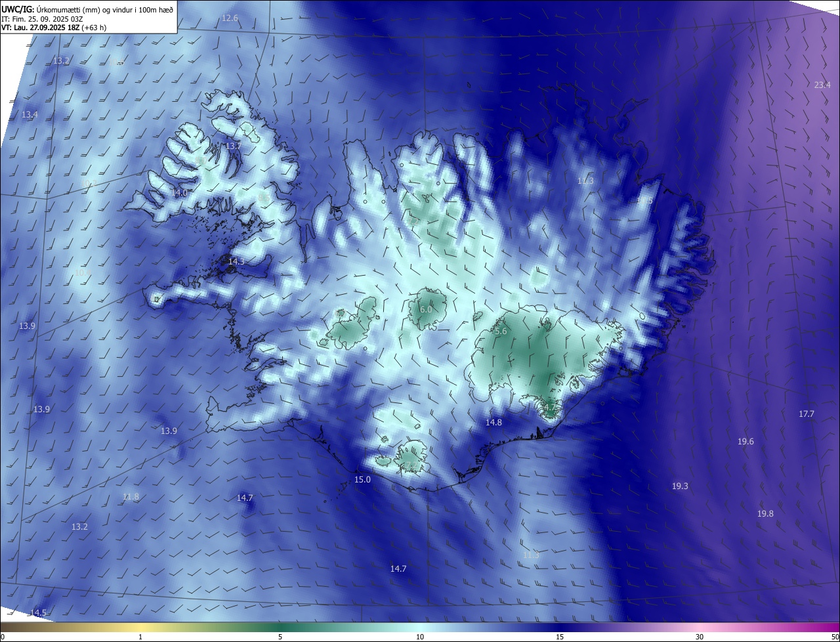Click the colour scale tick label 50
The height and width of the screenshot is (642, 840).
point(835,637)
